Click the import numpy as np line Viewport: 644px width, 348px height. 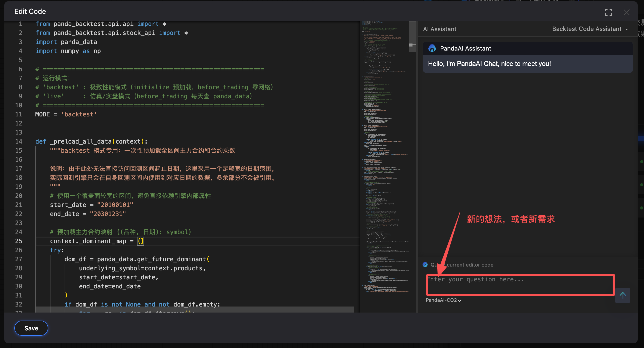coord(68,51)
